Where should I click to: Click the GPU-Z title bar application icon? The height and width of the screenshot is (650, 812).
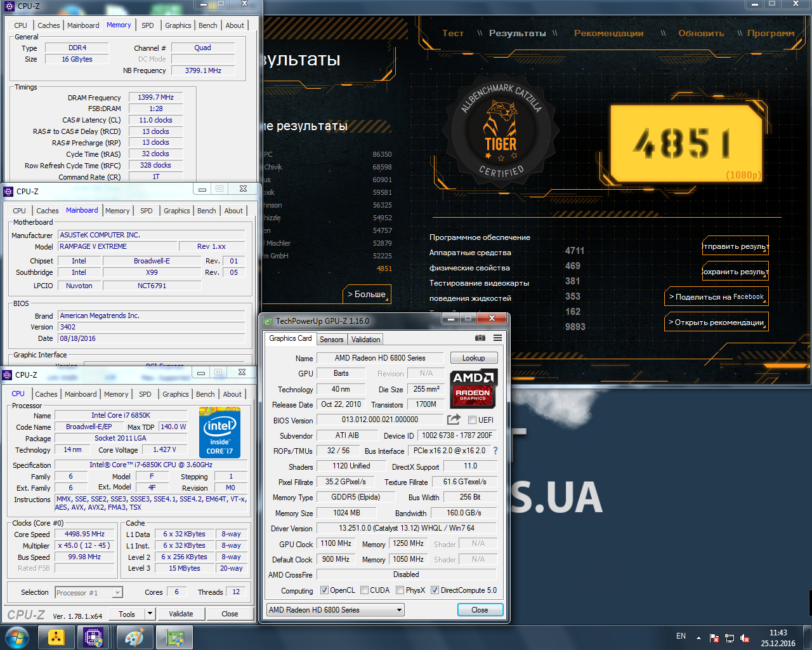coord(268,321)
